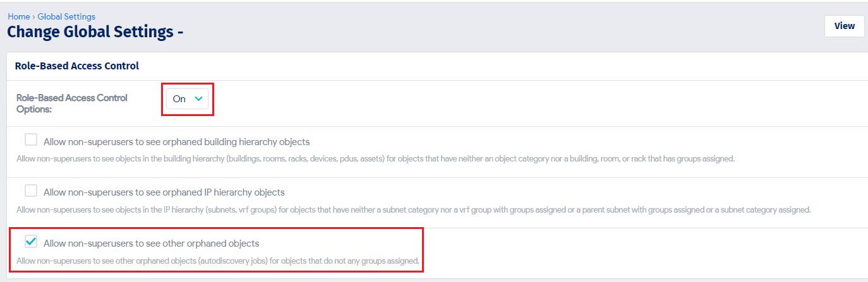868x282 pixels.
Task: Click the Change Global Settings page title
Action: (x=95, y=32)
